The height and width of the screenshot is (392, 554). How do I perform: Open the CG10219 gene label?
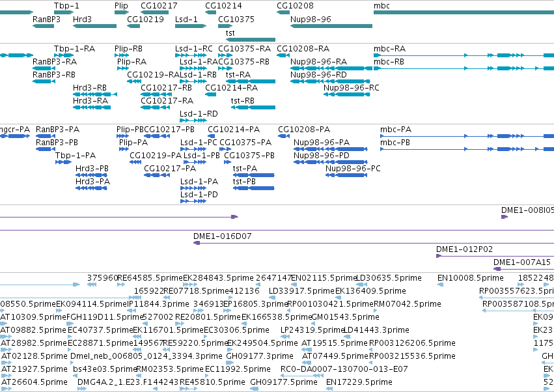tap(145, 19)
